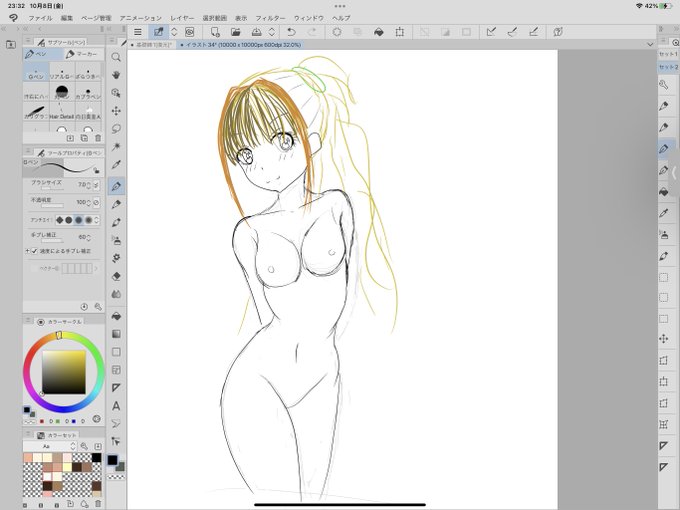This screenshot has height=510, width=680.
Task: Select the Blend tool
Action: [116, 294]
